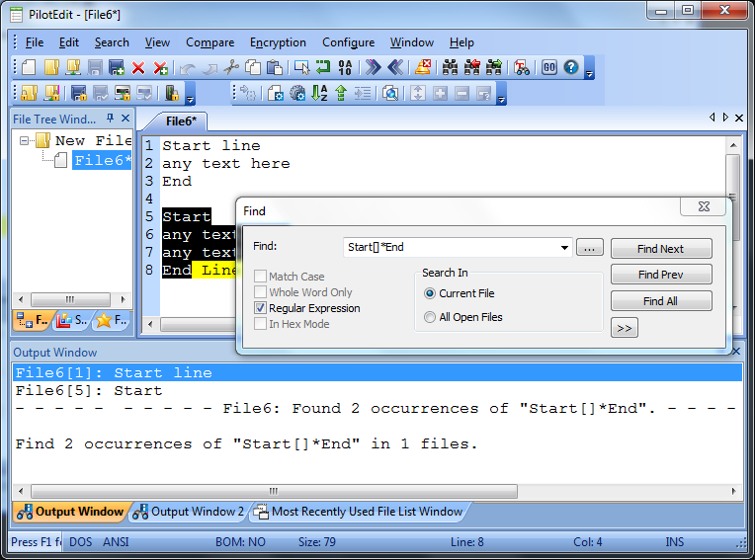Click the GO goto line icon
The image size is (755, 560).
pyautogui.click(x=548, y=68)
